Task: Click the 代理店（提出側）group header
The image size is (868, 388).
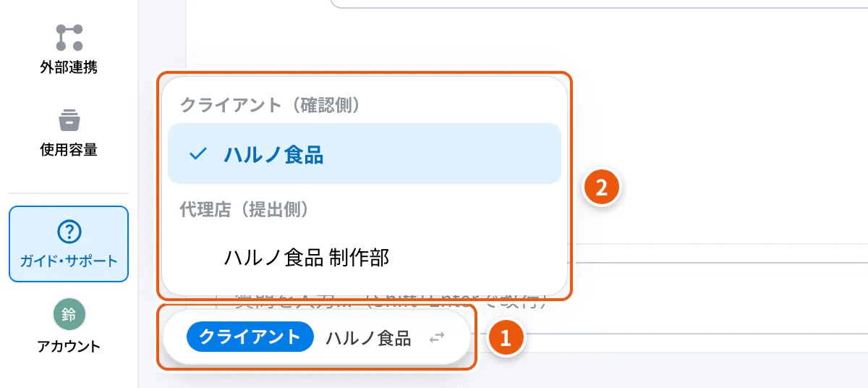Action: point(244,208)
